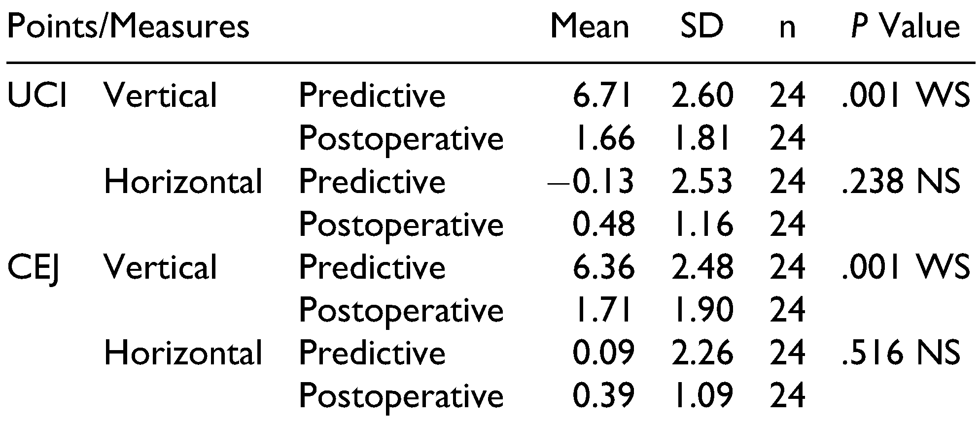
Task: Click the SD value 1.90
Action: [x=702, y=311]
